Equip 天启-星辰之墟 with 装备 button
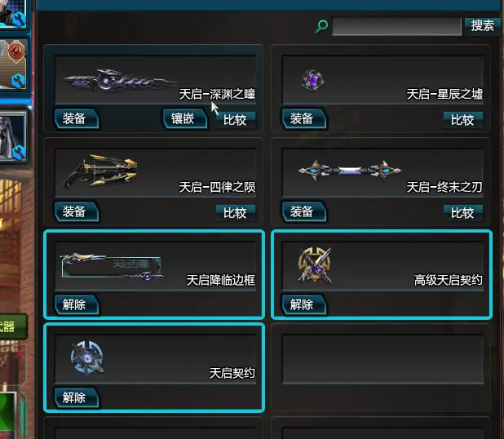Screen dimensions: 504x439 pos(304,118)
